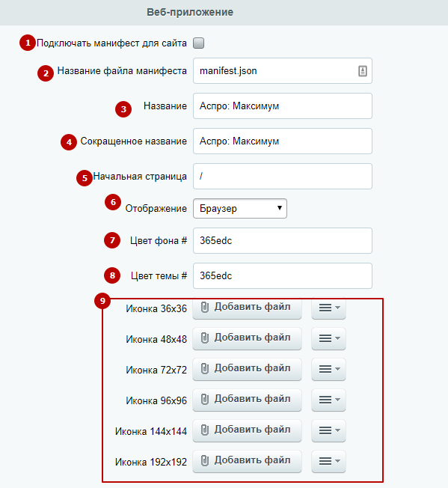The width and height of the screenshot is (448, 488).
Task: Focus the Цвет фона color code field
Action: coord(283,240)
